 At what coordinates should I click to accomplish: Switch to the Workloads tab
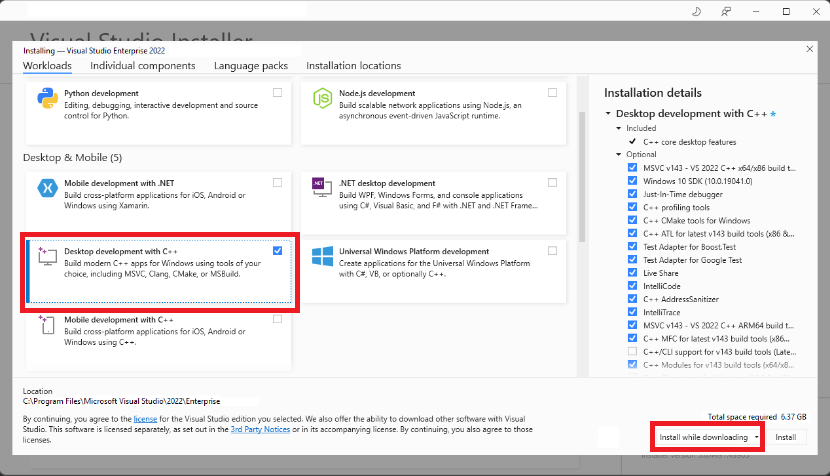pyautogui.click(x=47, y=66)
